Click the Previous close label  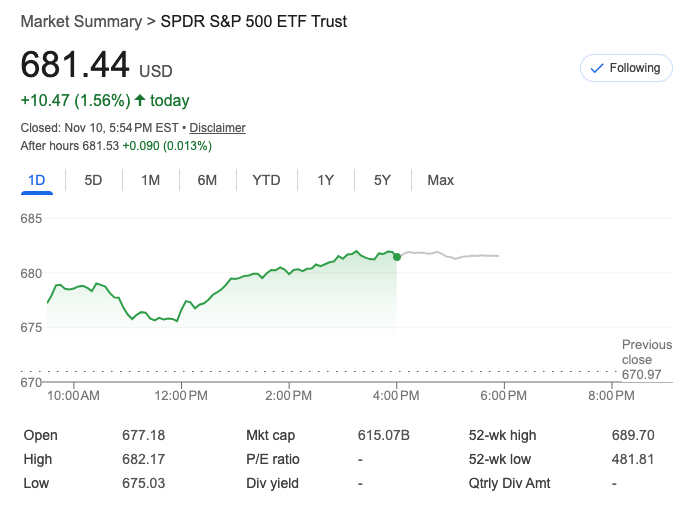pos(647,352)
